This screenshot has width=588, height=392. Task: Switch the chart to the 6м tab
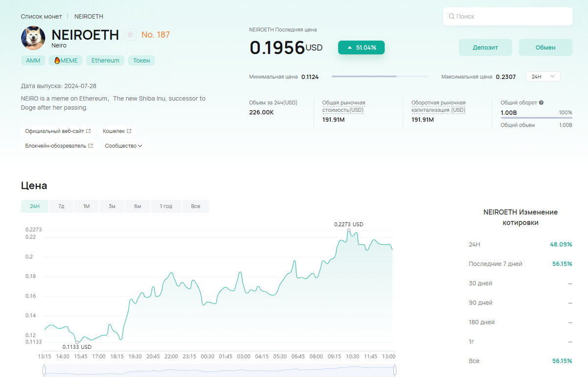[x=138, y=206]
